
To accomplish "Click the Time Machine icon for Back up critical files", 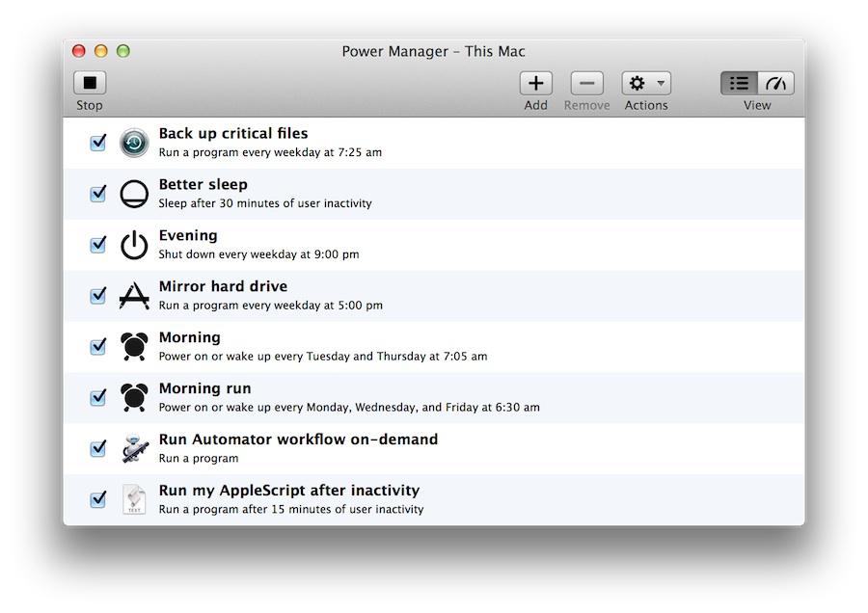I will (134, 143).
